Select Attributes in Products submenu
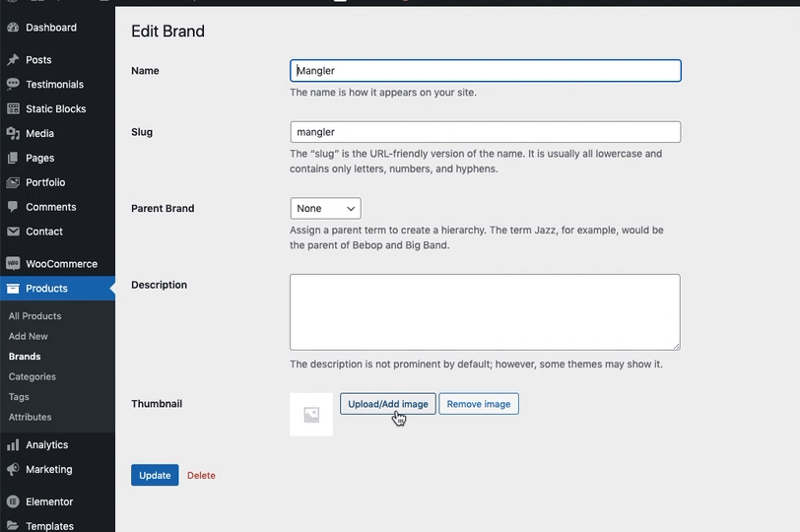 click(31, 417)
